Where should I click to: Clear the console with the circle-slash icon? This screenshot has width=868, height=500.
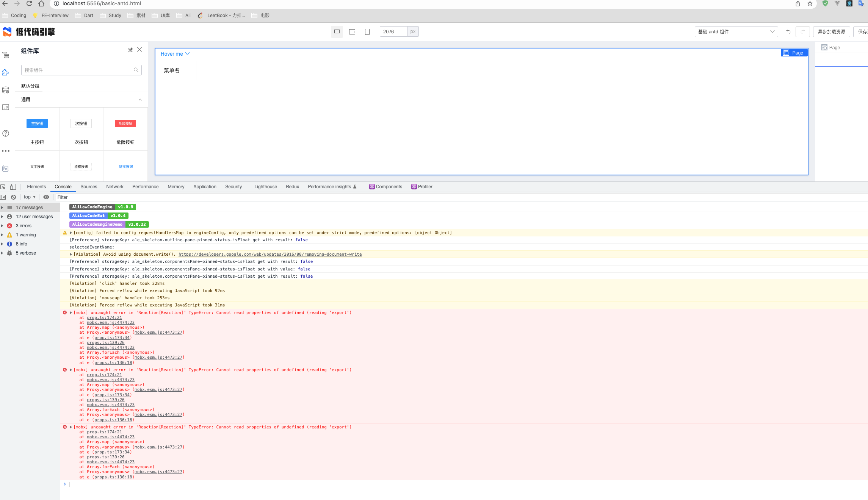coord(13,197)
